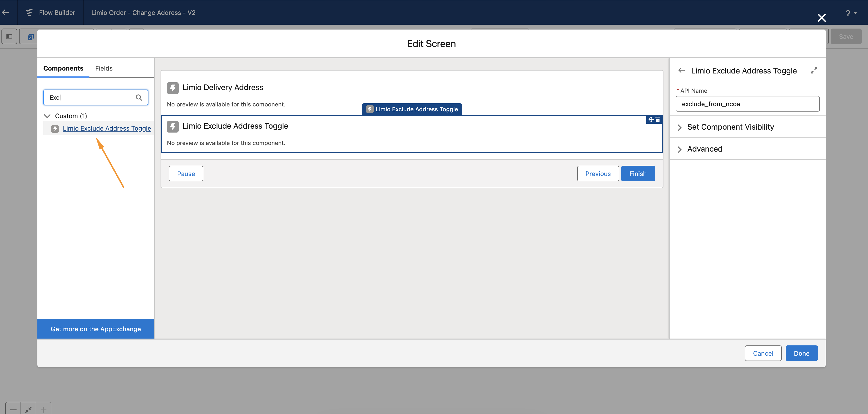This screenshot has width=868, height=414.
Task: Click the move handle on selected component
Action: (651, 119)
